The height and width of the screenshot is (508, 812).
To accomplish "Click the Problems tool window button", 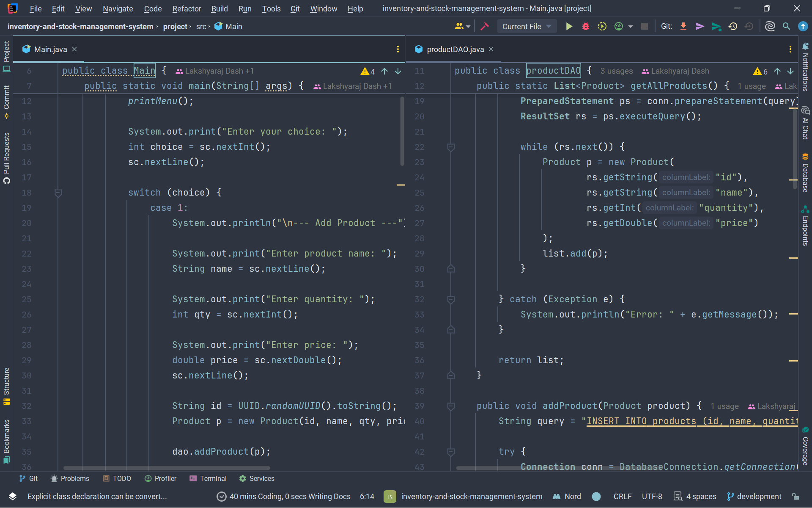I will [70, 478].
